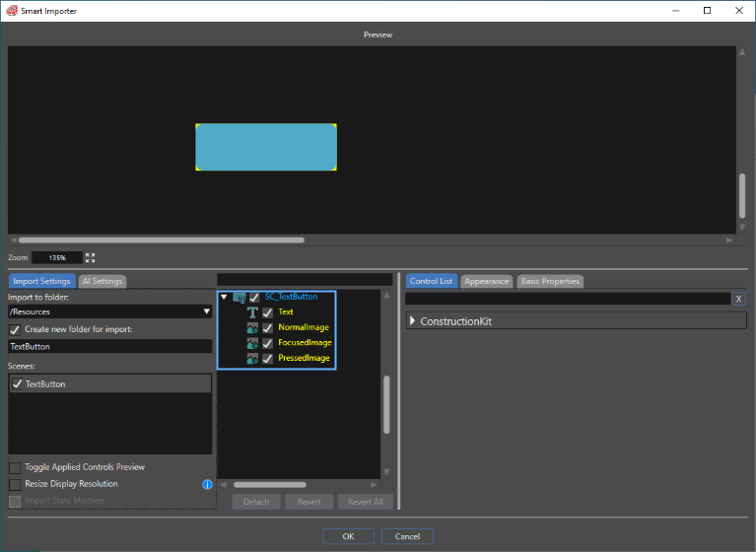
Task: Click the NormalImage layer image icon
Action: coord(252,328)
